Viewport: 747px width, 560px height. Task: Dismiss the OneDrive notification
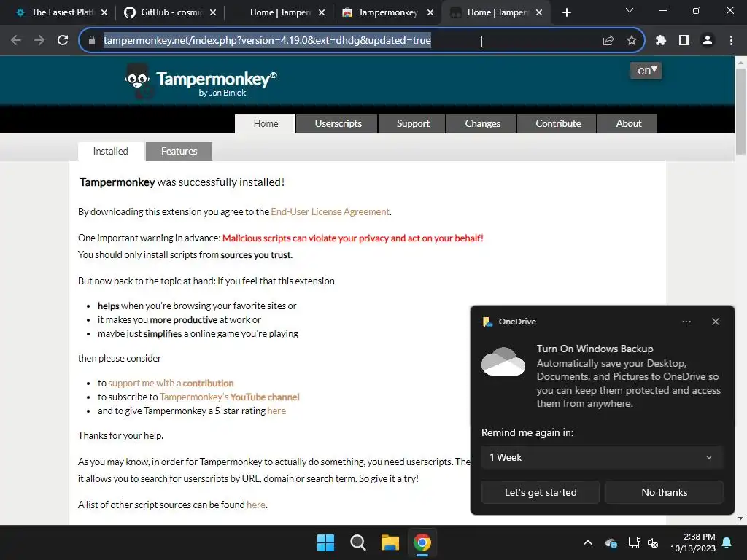tap(716, 322)
